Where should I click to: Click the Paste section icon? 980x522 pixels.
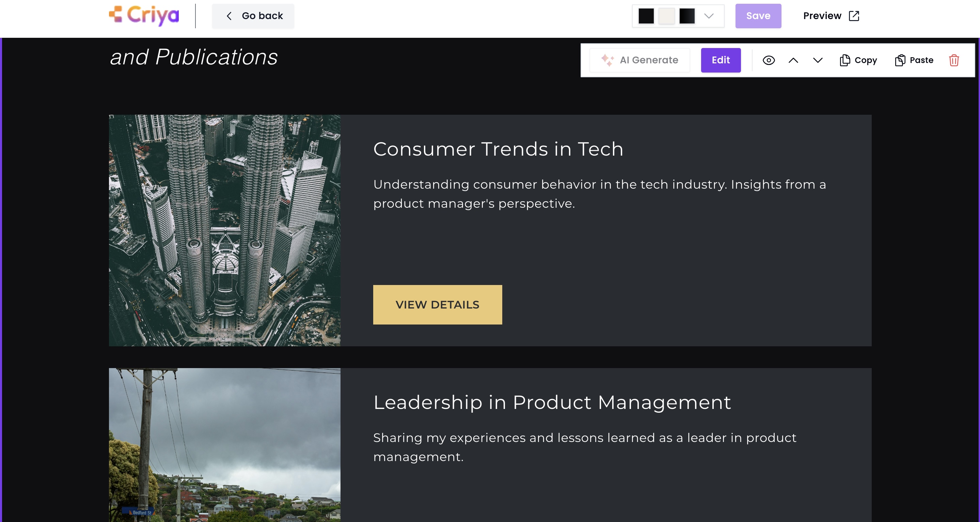(900, 60)
